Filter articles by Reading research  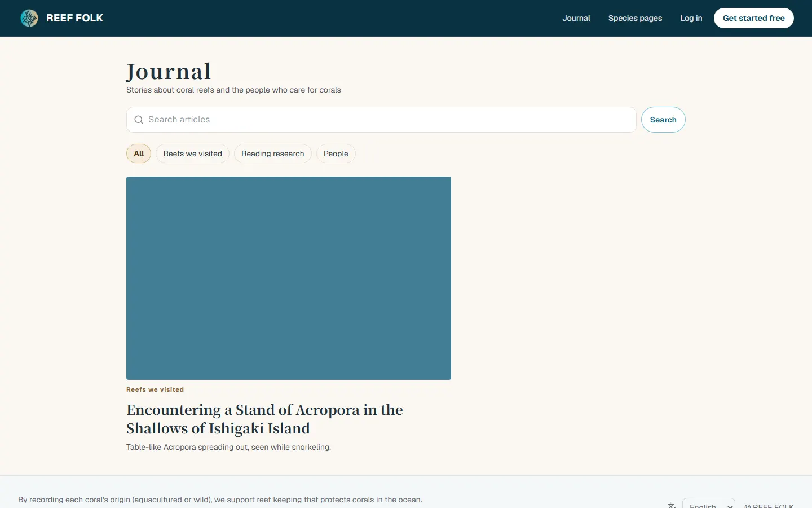273,154
